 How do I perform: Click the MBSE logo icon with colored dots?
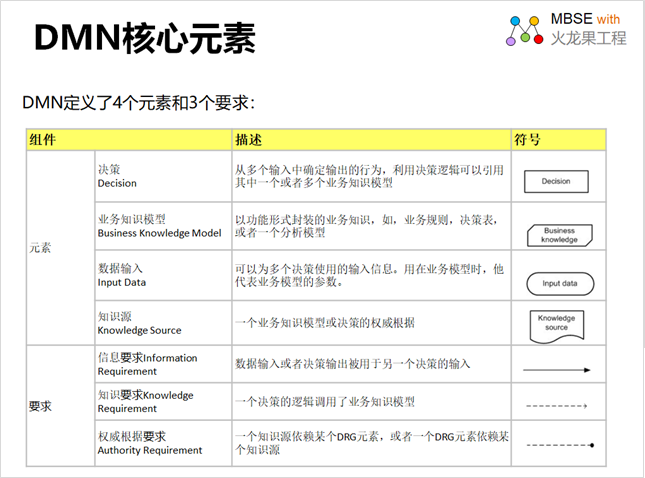[524, 30]
